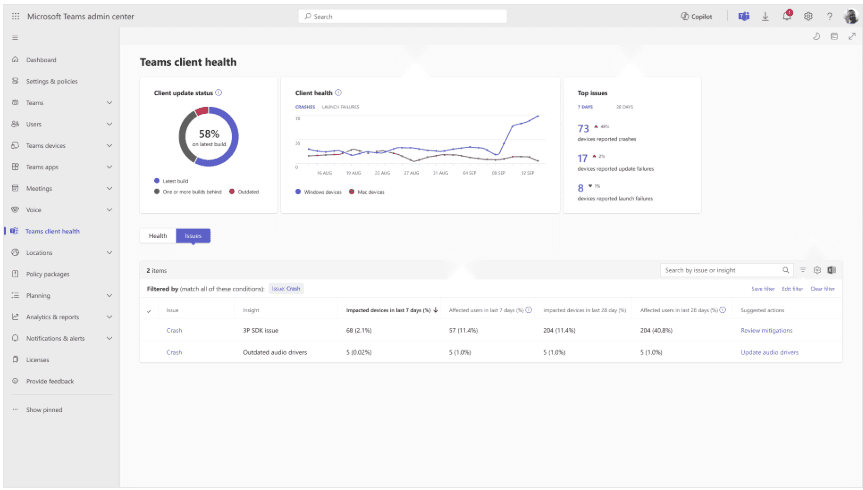The image size is (863, 490).
Task: Toggle Windows devices legend series
Action: [318, 193]
